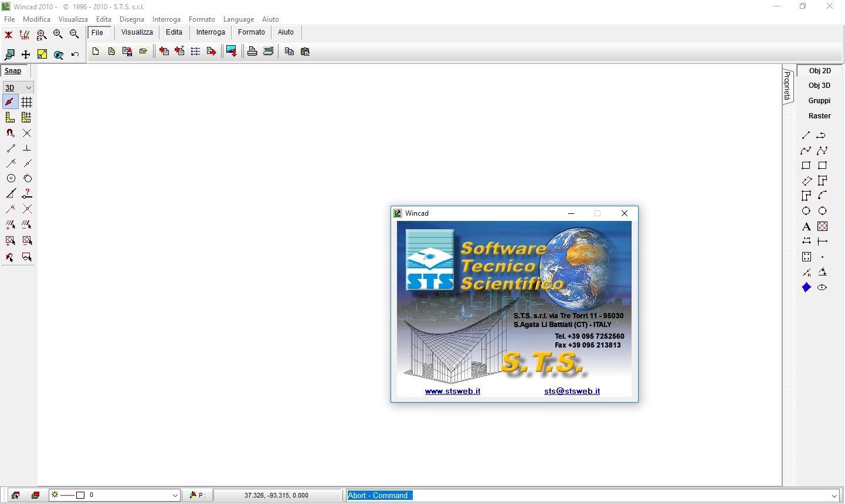Screen dimensions: 845x504
Task: Click the Software Tecnico Scientifico splash image
Action: tap(514, 309)
